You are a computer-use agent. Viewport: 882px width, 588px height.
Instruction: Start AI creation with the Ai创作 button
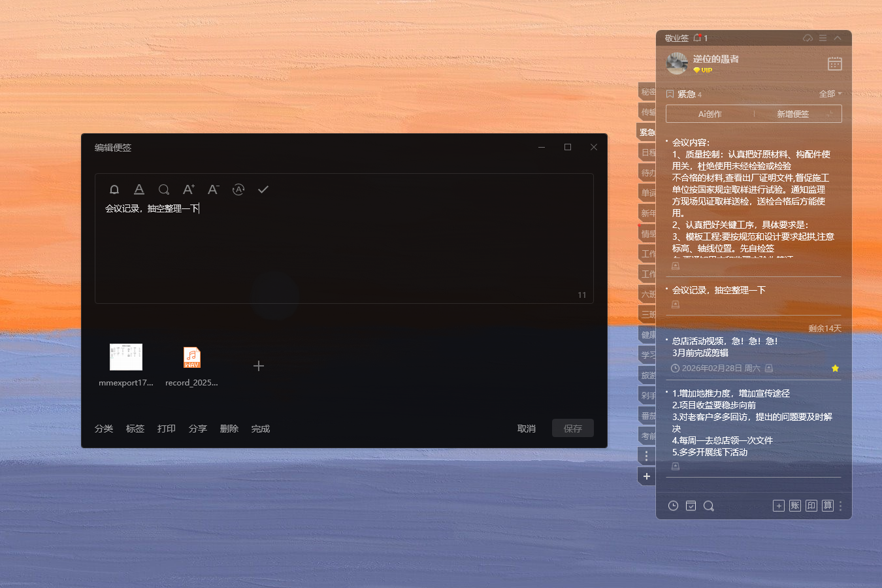[710, 113]
